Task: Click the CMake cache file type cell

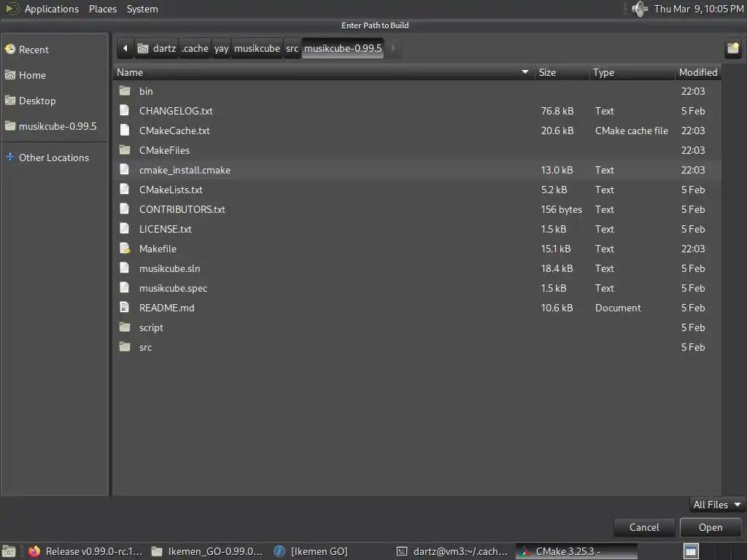Action: (631, 131)
